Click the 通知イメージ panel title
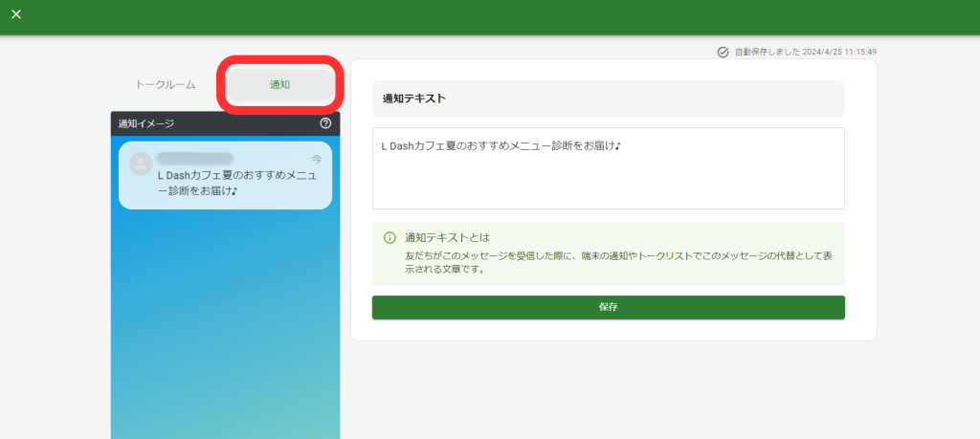 pyautogui.click(x=146, y=123)
